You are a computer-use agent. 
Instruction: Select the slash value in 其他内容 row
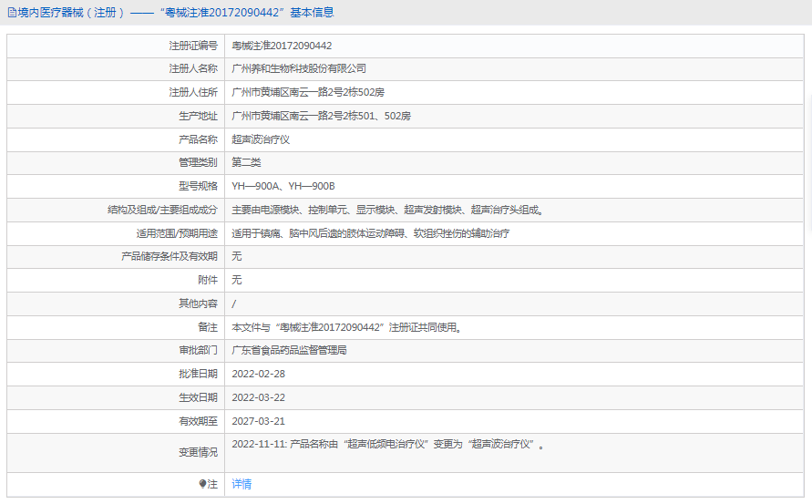234,304
